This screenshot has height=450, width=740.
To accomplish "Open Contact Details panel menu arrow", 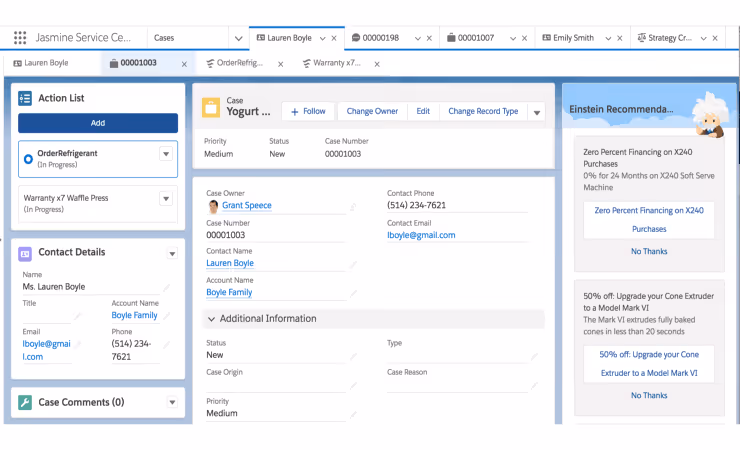I will pos(172,254).
